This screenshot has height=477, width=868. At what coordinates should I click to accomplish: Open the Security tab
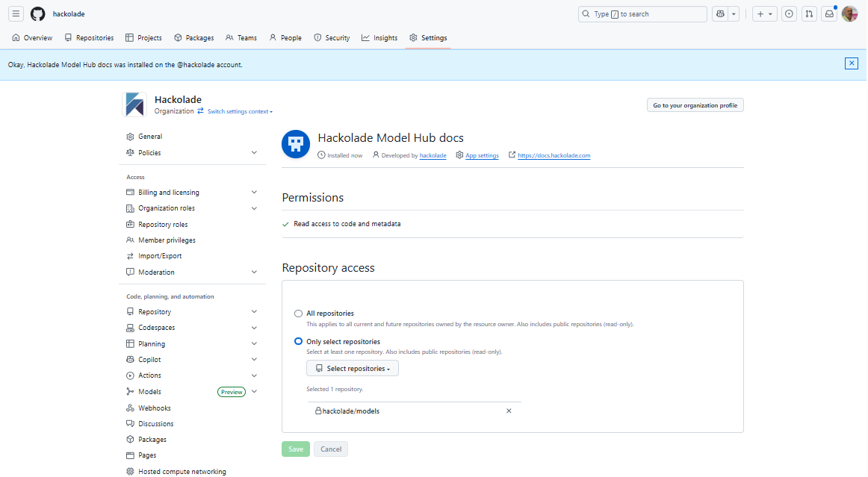(x=332, y=37)
